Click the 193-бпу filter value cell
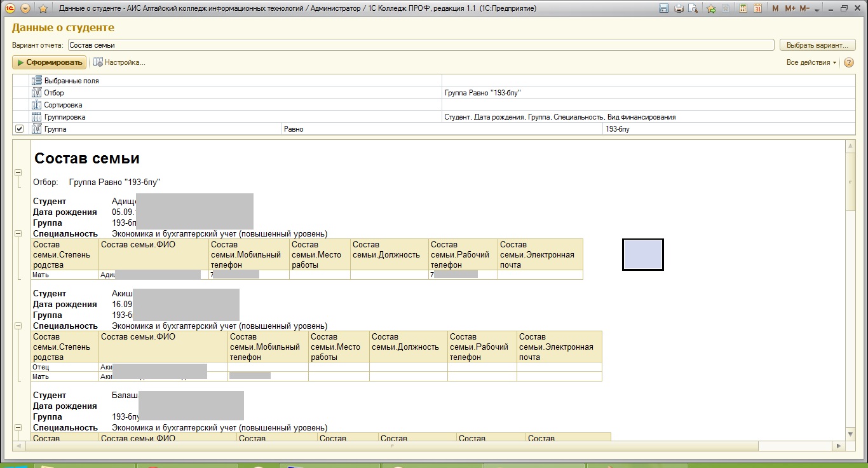The width and height of the screenshot is (868, 468). tap(729, 129)
